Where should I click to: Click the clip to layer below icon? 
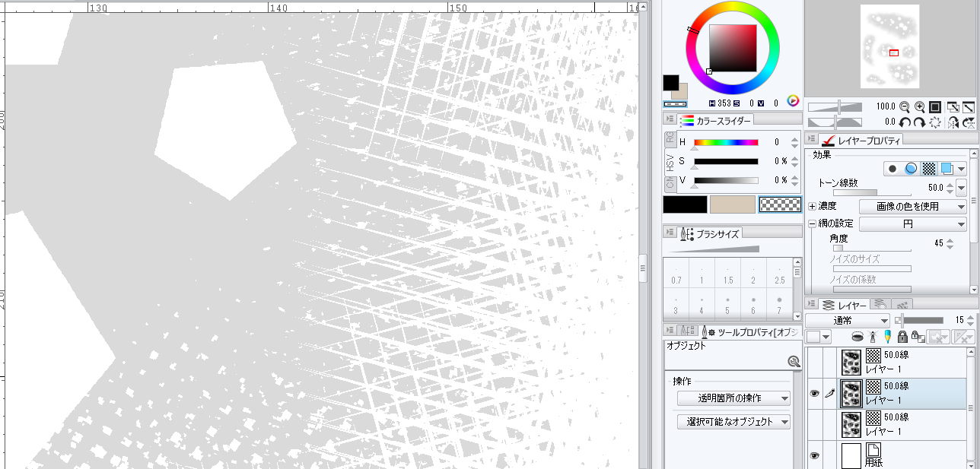pos(857,336)
